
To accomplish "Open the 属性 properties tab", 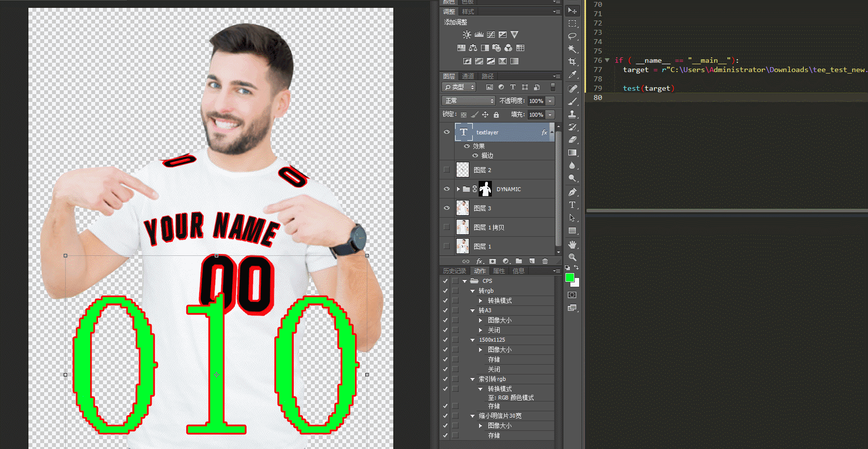I will pos(499,271).
